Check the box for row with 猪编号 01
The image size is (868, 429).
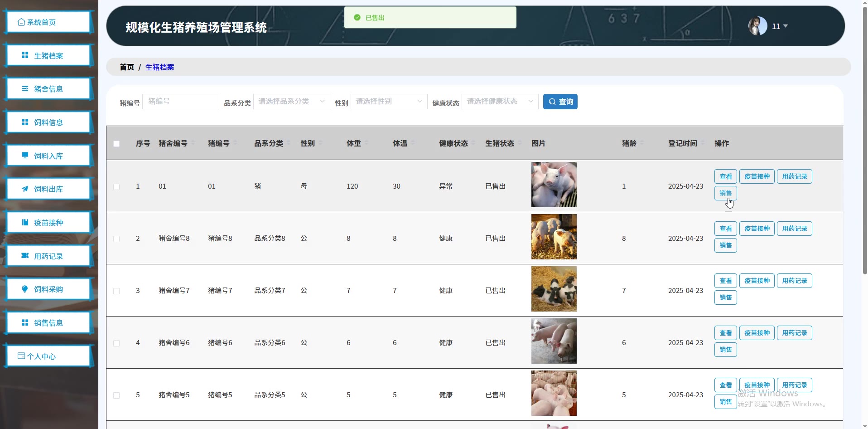[116, 187]
